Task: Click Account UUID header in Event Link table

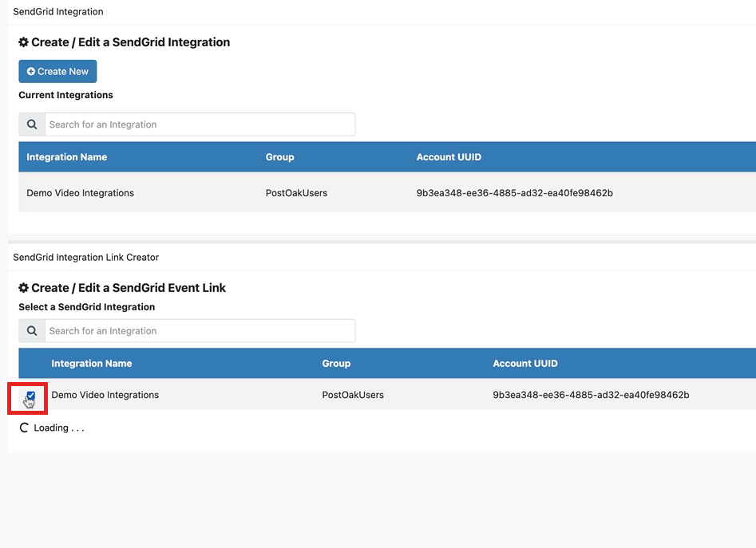Action: 525,364
